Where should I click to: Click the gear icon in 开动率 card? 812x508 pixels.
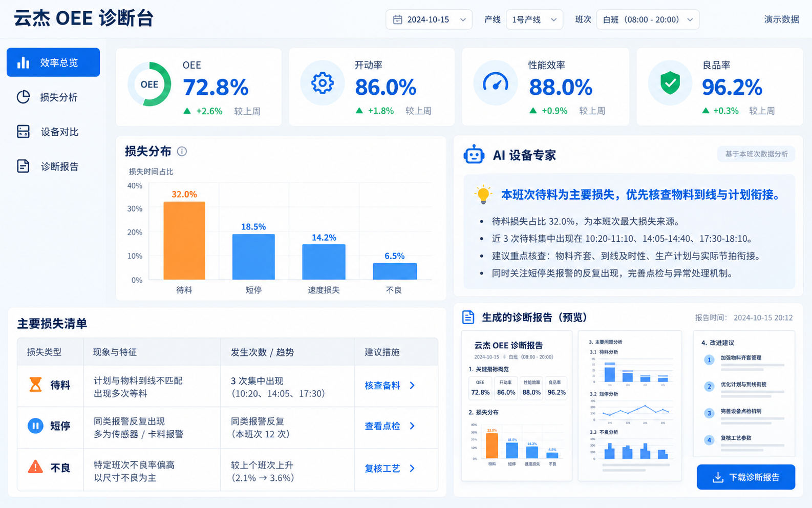click(323, 83)
